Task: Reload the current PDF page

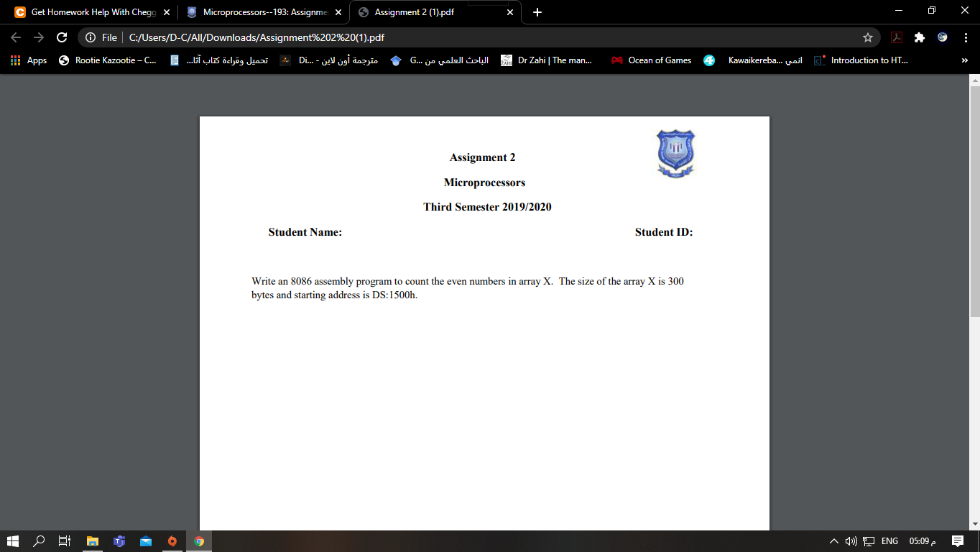Action: coord(62,37)
